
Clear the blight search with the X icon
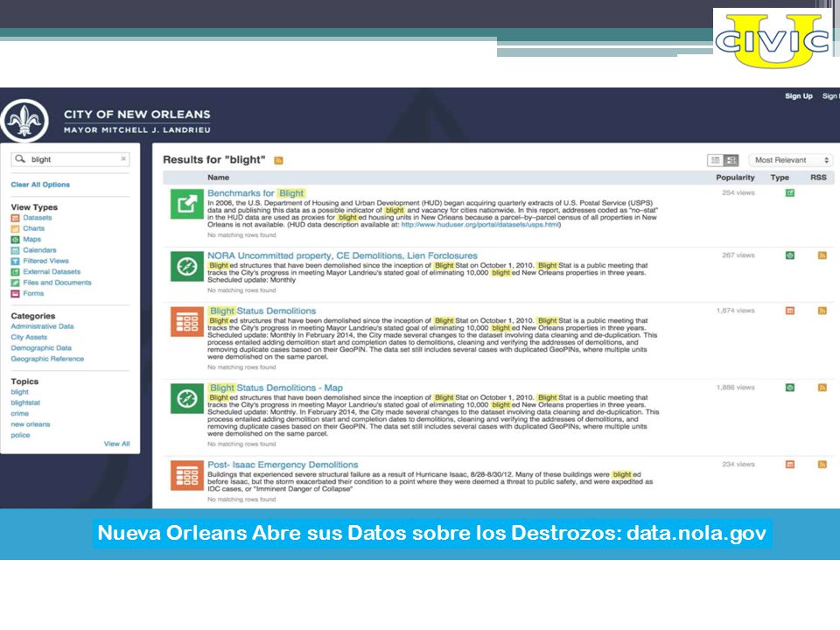coord(123,158)
